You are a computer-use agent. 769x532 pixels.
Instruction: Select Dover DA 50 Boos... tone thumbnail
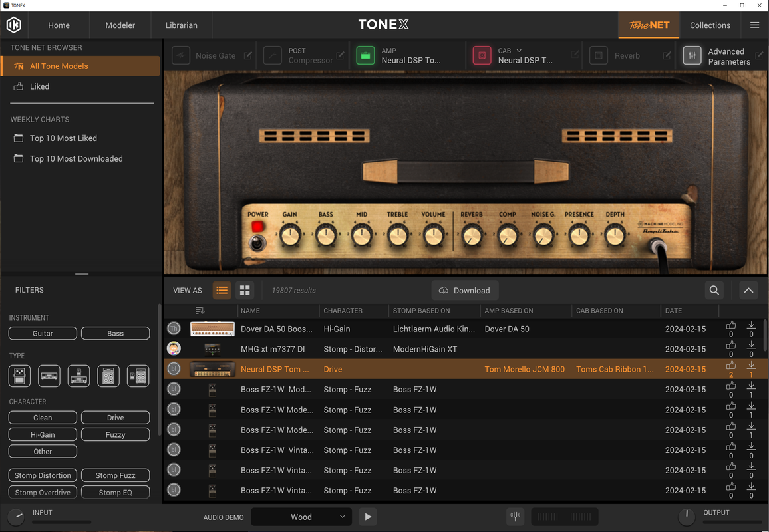(212, 329)
